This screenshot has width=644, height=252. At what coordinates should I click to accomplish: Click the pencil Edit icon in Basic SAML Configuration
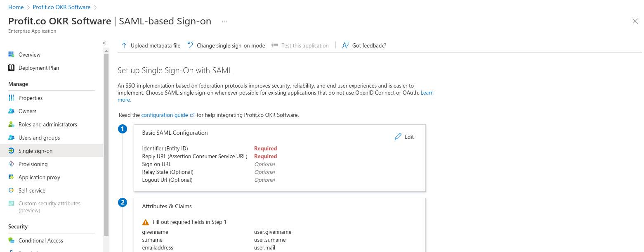click(398, 137)
